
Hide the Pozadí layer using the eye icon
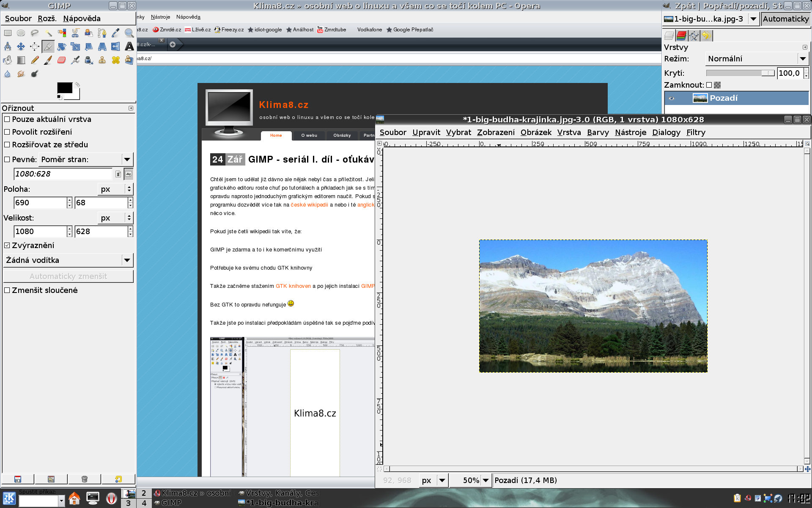671,98
